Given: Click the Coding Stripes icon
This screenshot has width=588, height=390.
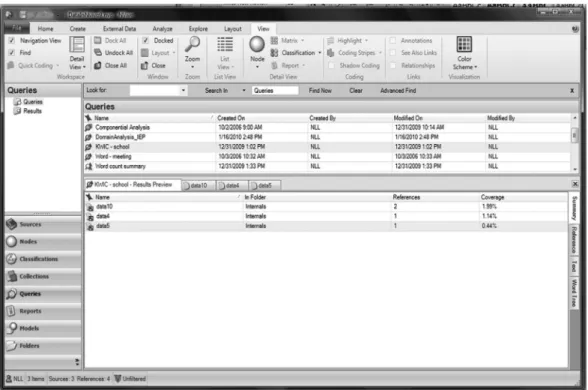Looking at the screenshot, I should coord(330,52).
